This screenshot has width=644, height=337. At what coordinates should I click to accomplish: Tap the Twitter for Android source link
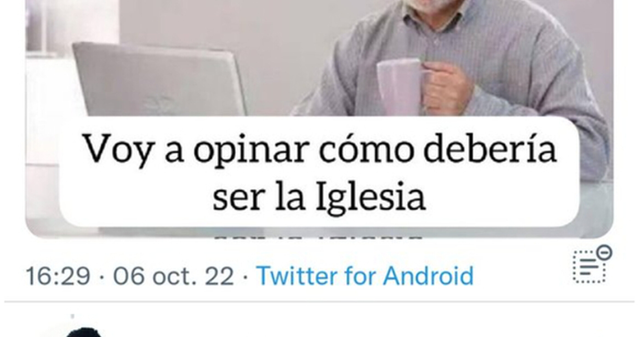(365, 276)
